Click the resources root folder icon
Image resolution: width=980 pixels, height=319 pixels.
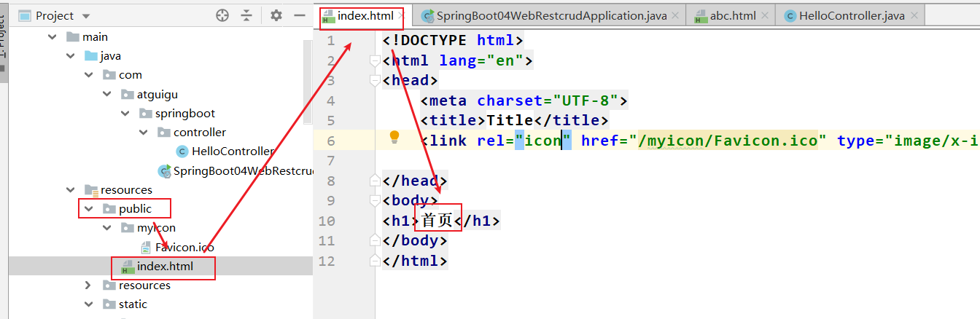point(90,190)
